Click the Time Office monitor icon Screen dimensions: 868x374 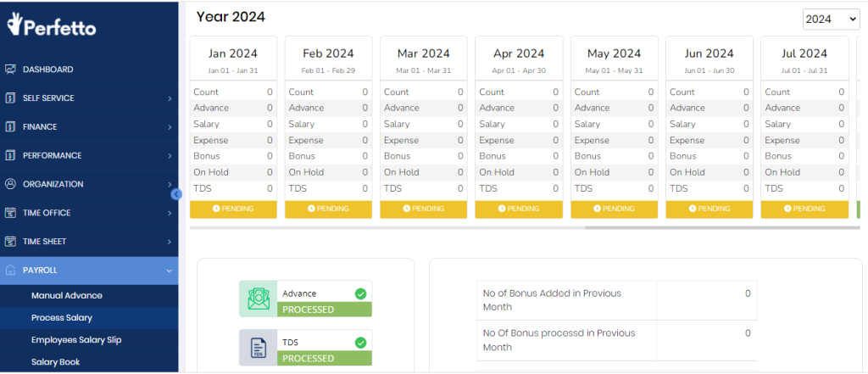[10, 213]
